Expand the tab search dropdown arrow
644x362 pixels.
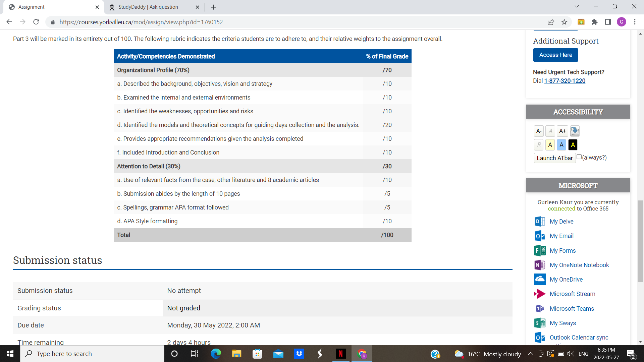pyautogui.click(x=577, y=6)
